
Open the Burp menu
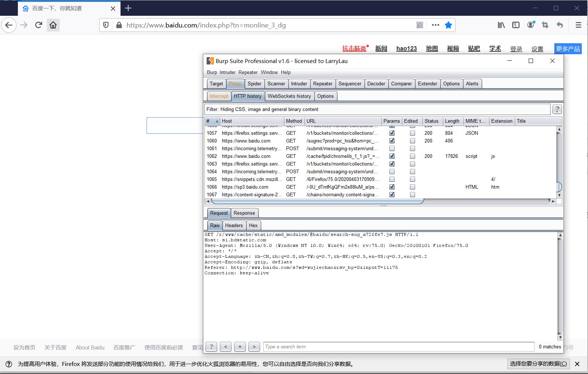tap(212, 72)
